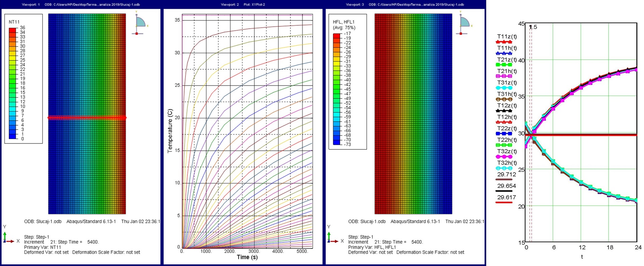Select the T32z(t) magenta circle legend marker
644x266 pixels.
coord(504,157)
